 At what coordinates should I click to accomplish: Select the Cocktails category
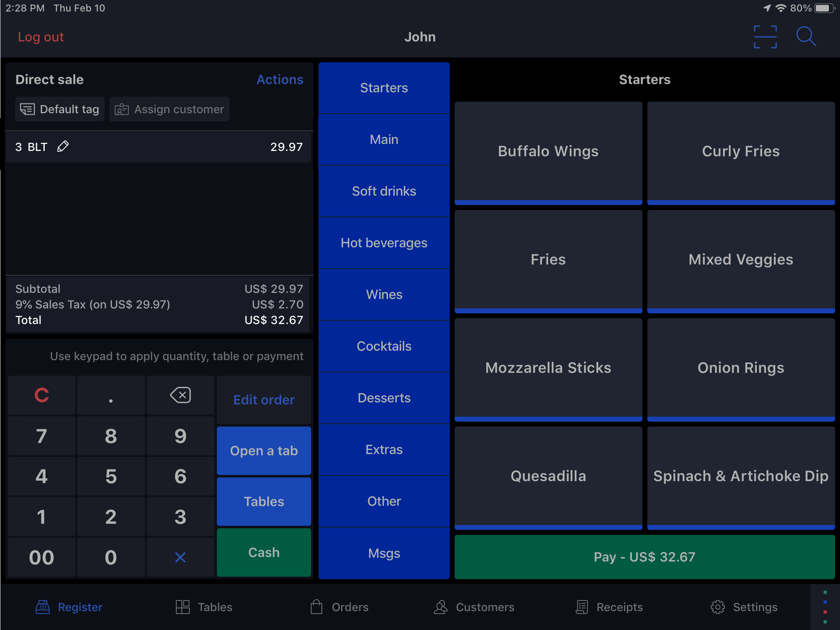click(x=384, y=346)
